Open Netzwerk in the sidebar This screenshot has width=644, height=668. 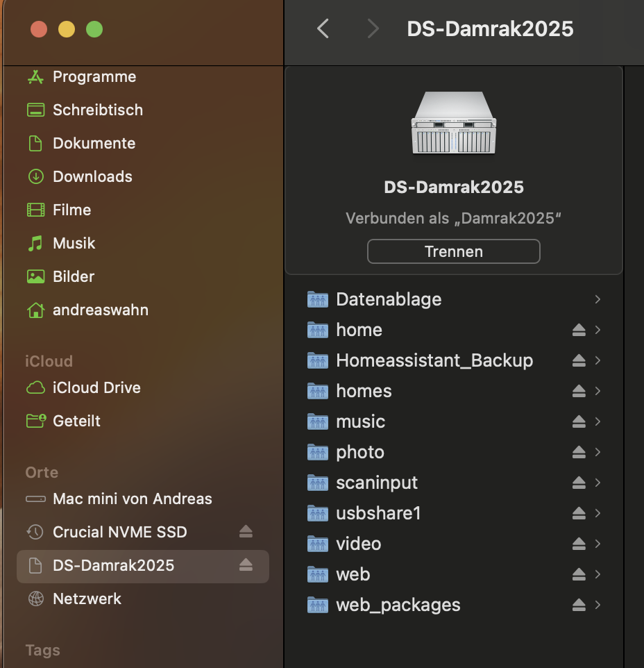click(142, 599)
